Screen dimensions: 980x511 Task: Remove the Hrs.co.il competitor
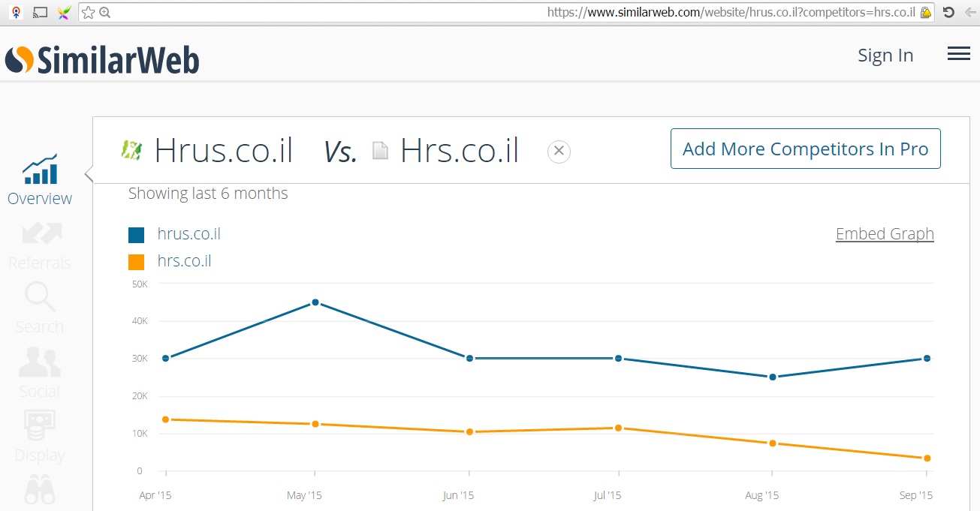click(559, 152)
